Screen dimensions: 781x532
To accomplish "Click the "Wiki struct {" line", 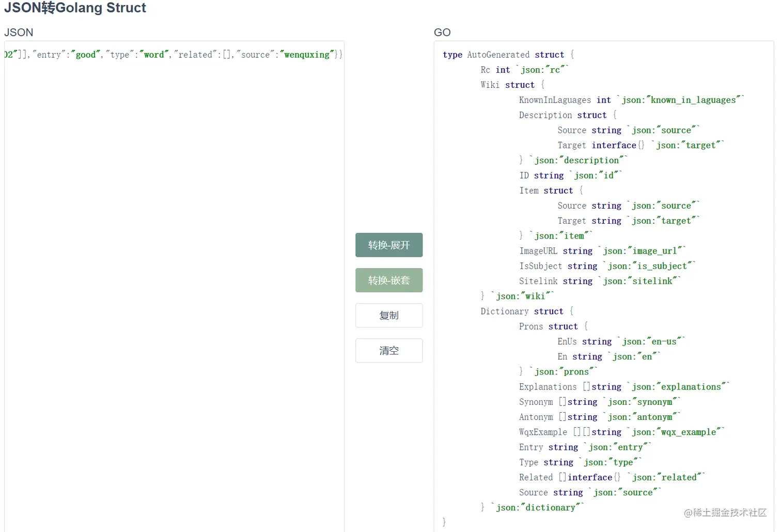I will 512,85.
